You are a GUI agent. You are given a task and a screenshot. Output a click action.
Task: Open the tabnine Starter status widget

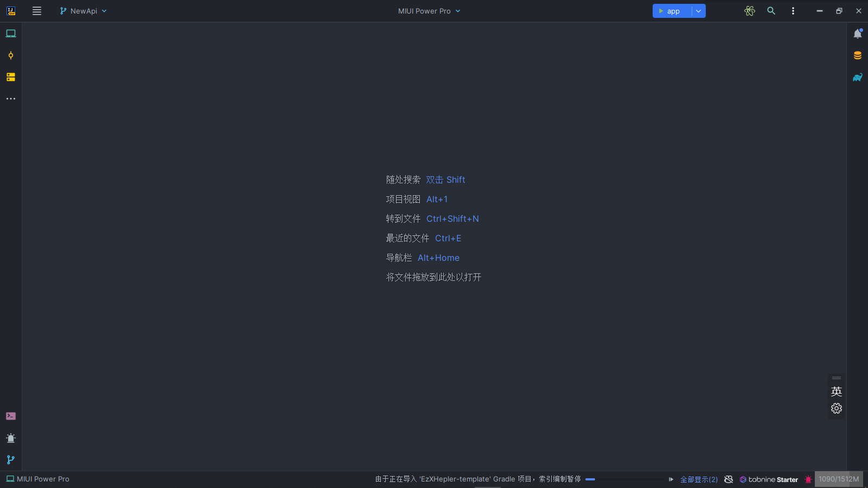pyautogui.click(x=769, y=479)
